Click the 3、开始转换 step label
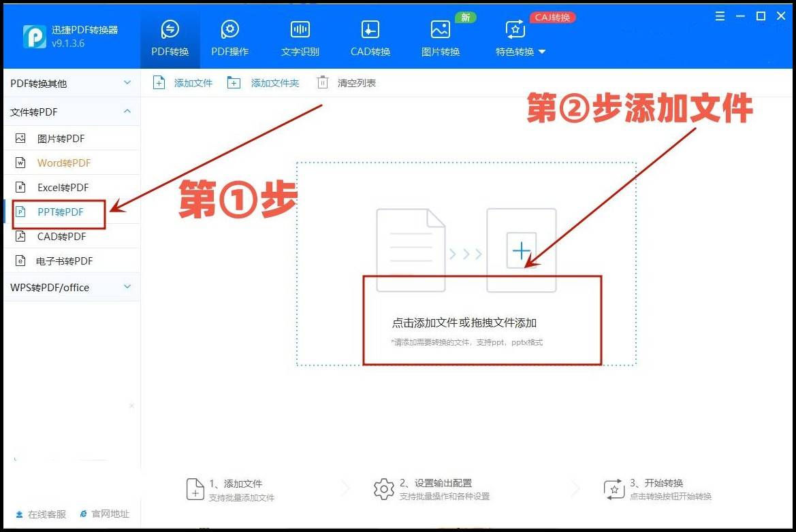Screen dimensions: 796x532 click(656, 483)
